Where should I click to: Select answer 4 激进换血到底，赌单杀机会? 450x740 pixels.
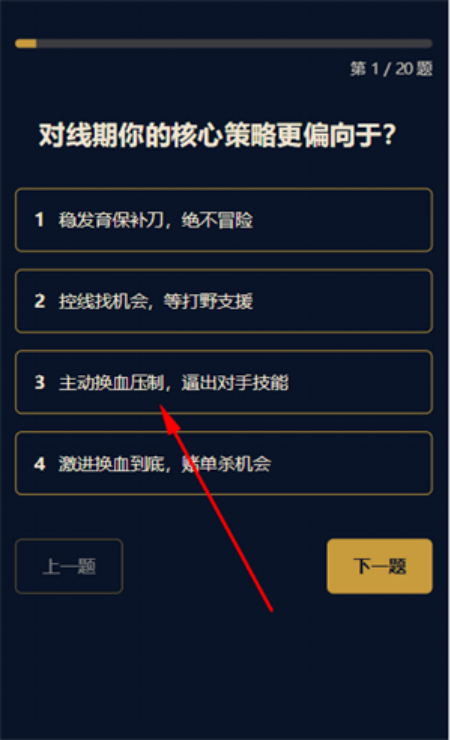pyautogui.click(x=224, y=463)
